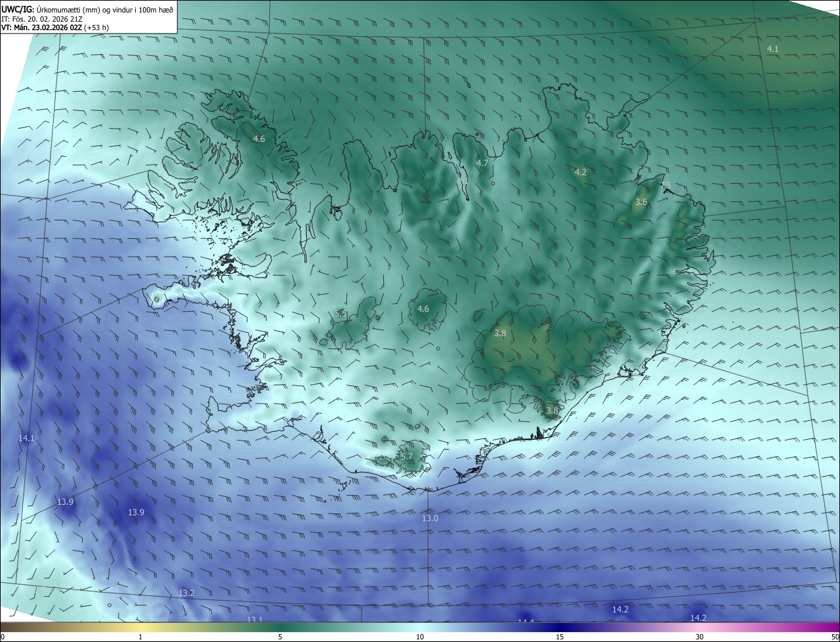Click the 3.8 value on the large Vatnajökull glacier
Screen dimensions: 840x642
500,333
